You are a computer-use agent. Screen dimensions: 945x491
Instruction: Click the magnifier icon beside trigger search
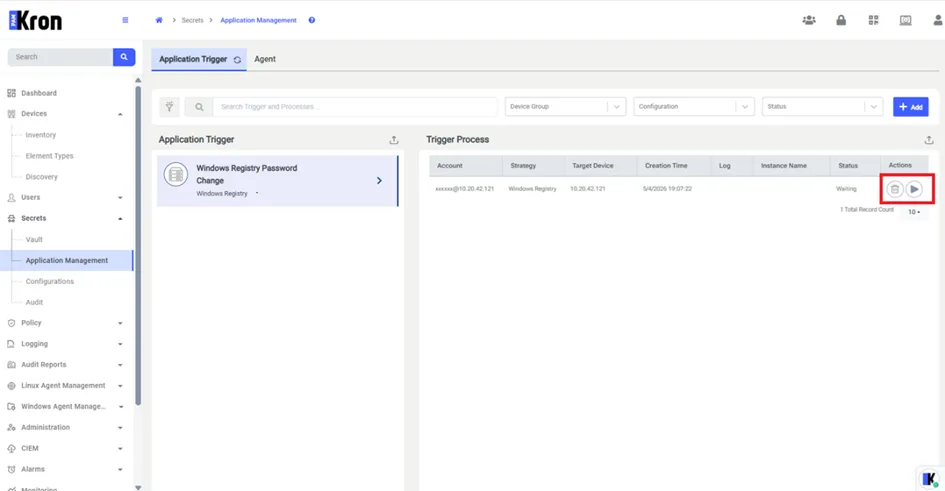click(199, 107)
